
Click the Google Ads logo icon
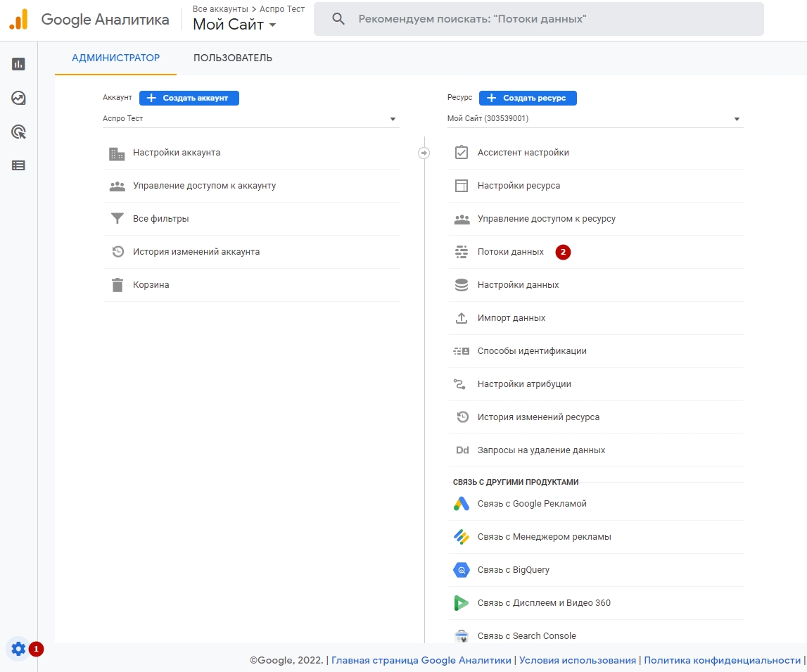[462, 504]
